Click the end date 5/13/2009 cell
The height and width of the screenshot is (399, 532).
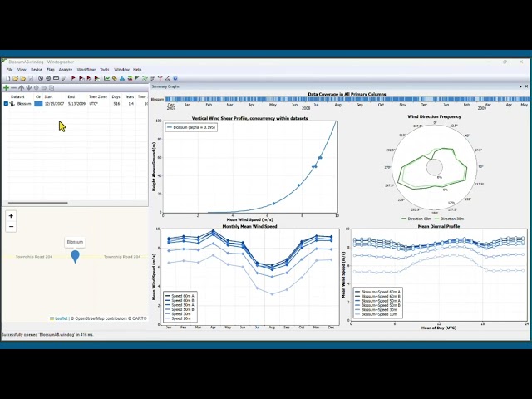[x=76, y=103]
